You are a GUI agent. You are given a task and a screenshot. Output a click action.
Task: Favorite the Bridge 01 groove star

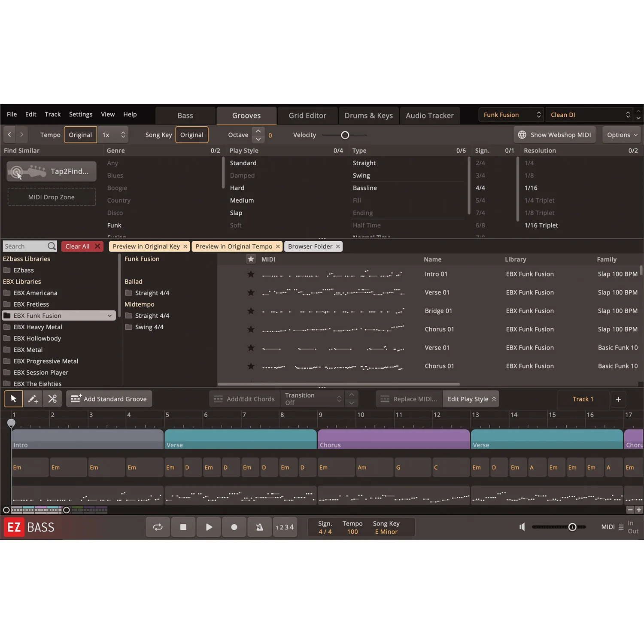point(251,311)
